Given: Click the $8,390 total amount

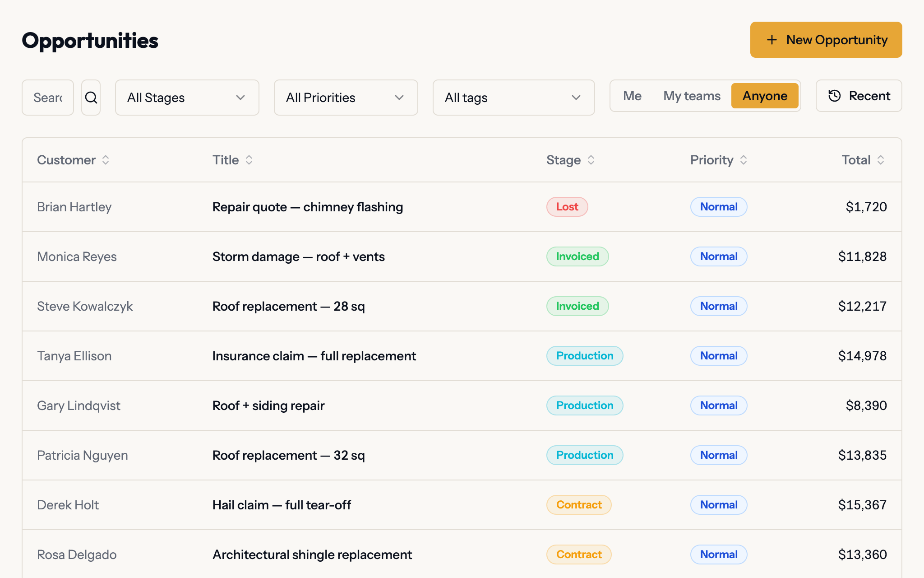Looking at the screenshot, I should coord(866,406).
